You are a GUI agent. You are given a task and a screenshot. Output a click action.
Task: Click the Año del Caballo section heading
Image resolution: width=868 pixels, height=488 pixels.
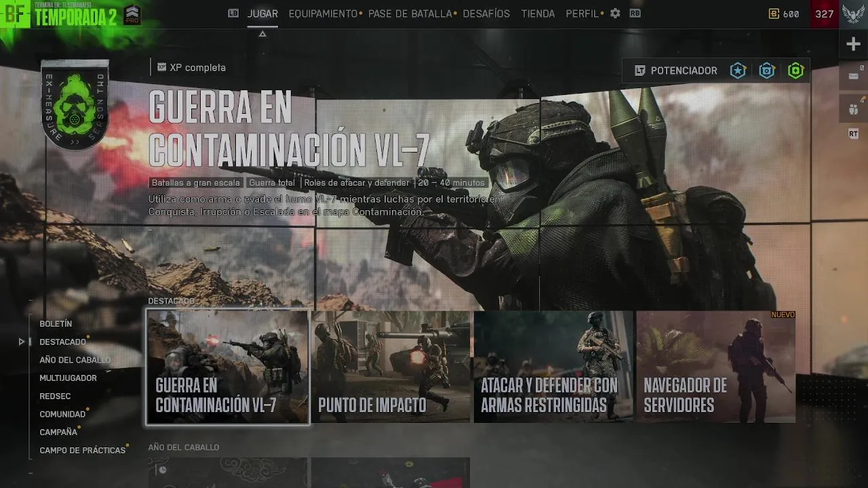point(184,447)
